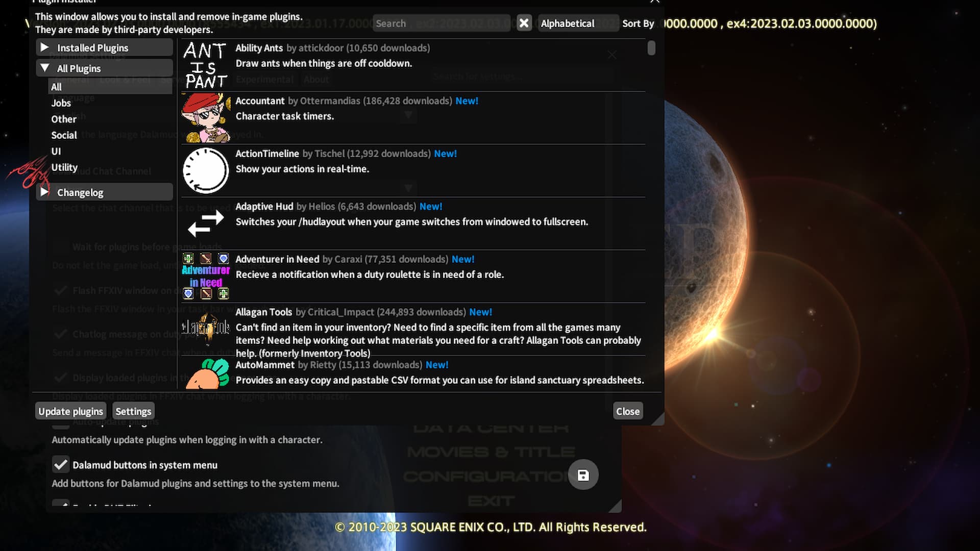Click 'Draw ants when things are off cooldown' text

point(324,63)
